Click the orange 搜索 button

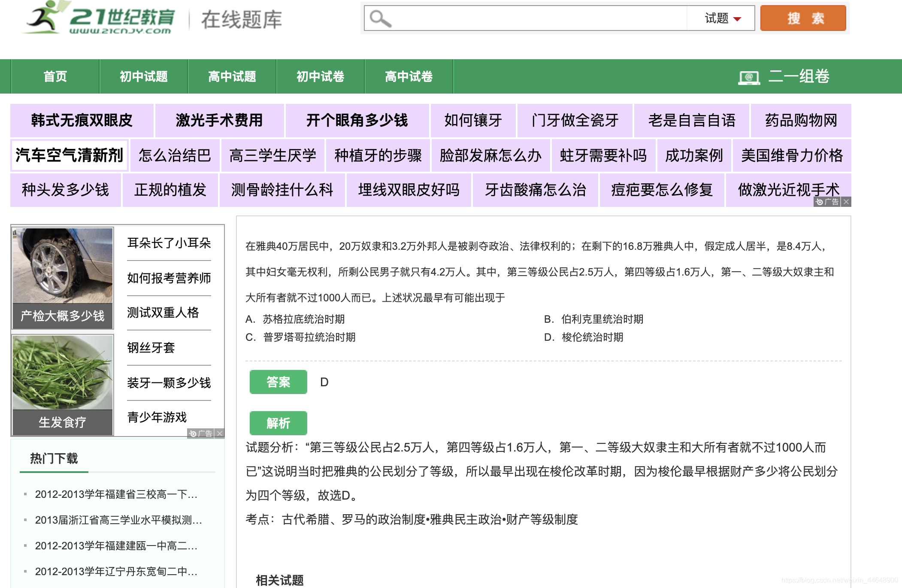(803, 18)
